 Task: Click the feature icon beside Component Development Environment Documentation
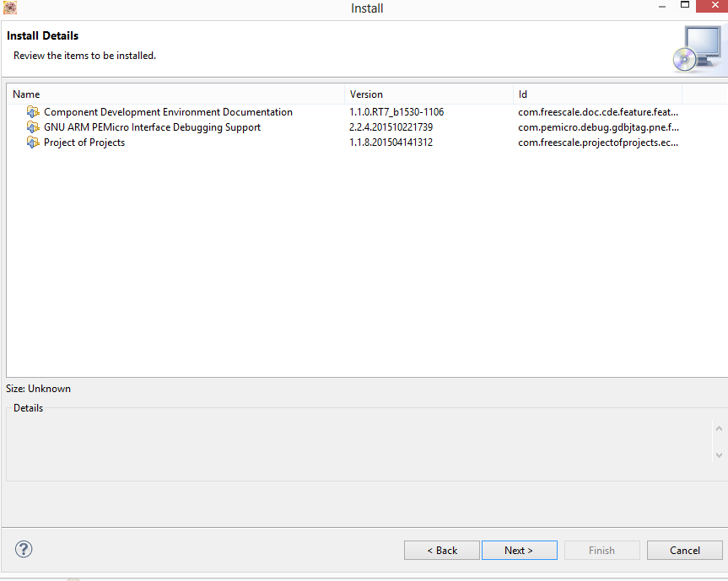[33, 112]
